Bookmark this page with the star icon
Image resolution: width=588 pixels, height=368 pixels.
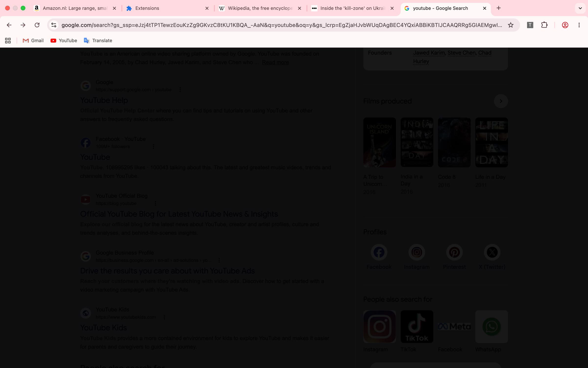[x=511, y=25]
